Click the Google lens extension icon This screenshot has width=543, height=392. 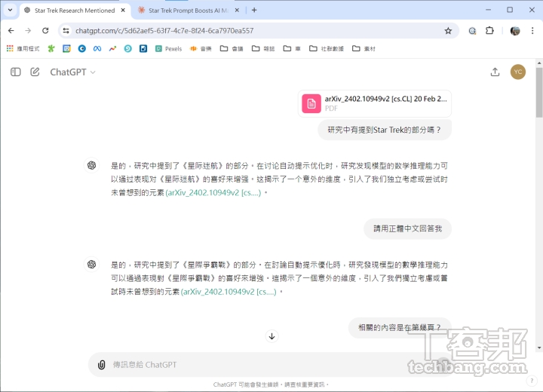click(472, 31)
